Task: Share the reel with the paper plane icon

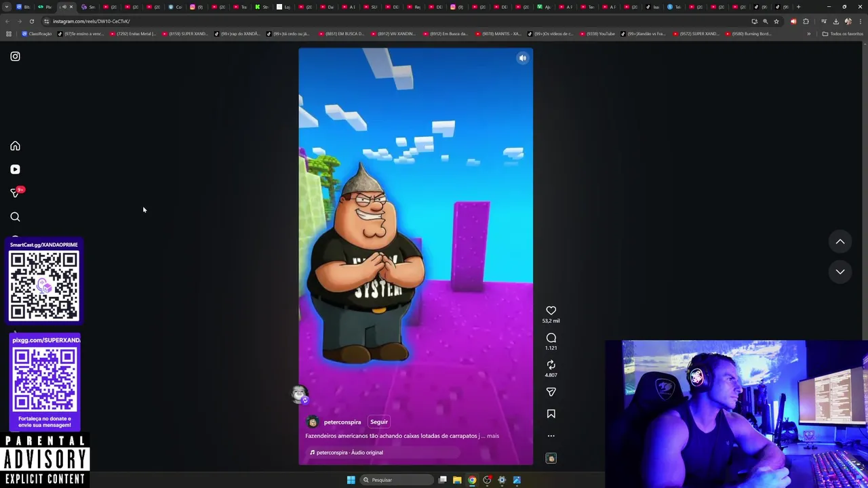Action: [551, 392]
